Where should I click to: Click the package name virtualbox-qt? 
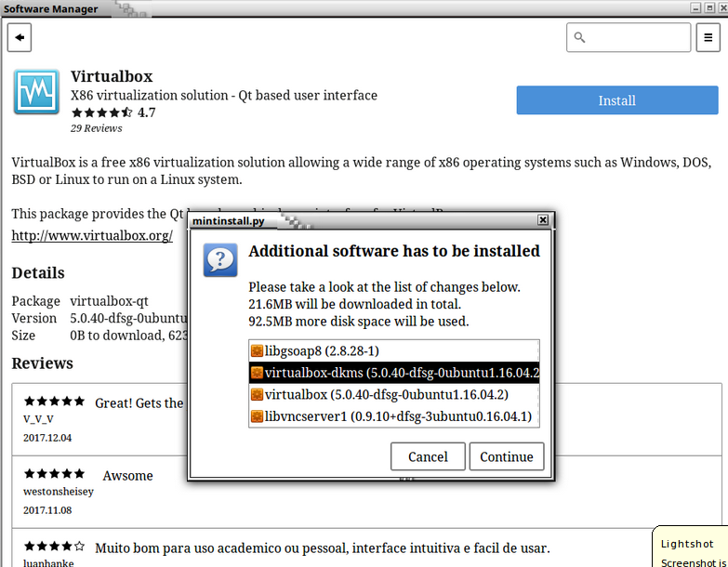click(x=109, y=301)
